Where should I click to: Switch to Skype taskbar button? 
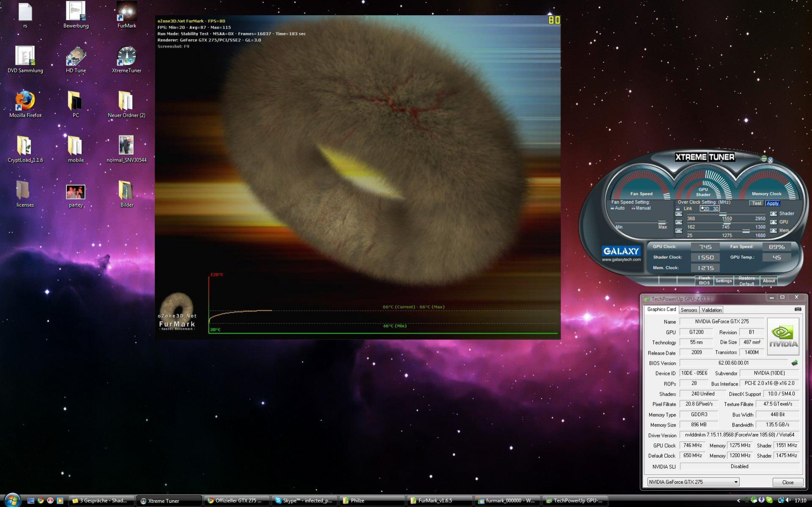click(304, 501)
